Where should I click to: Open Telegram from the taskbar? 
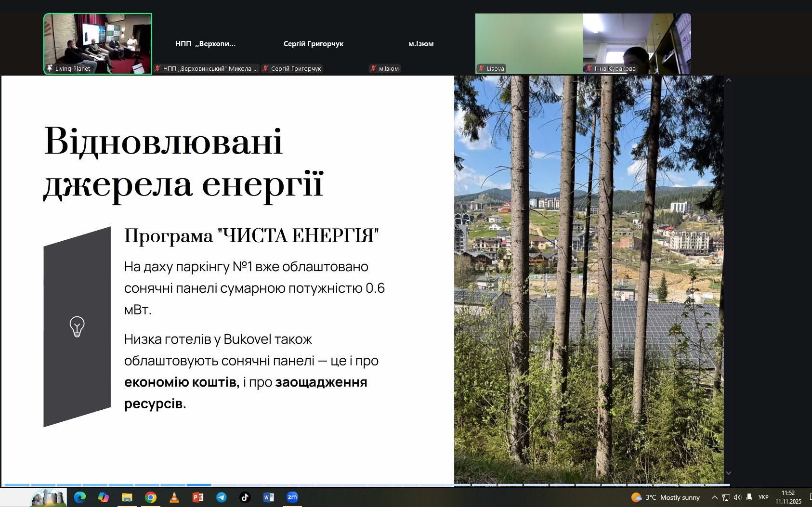pyautogui.click(x=222, y=497)
